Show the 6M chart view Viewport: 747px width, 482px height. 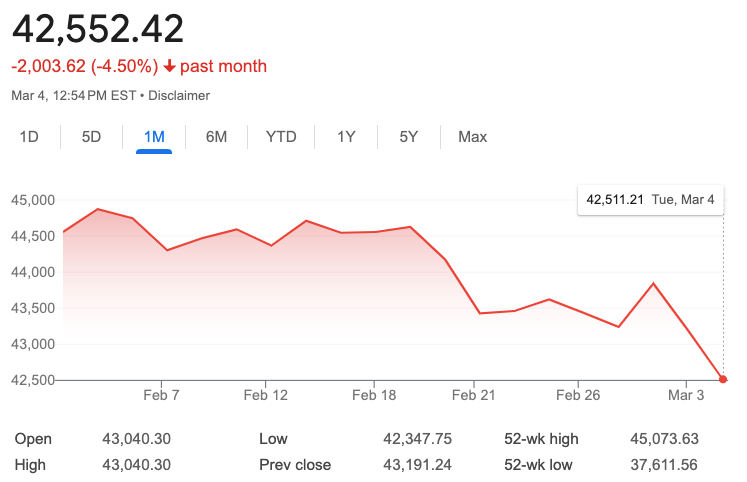coord(216,136)
